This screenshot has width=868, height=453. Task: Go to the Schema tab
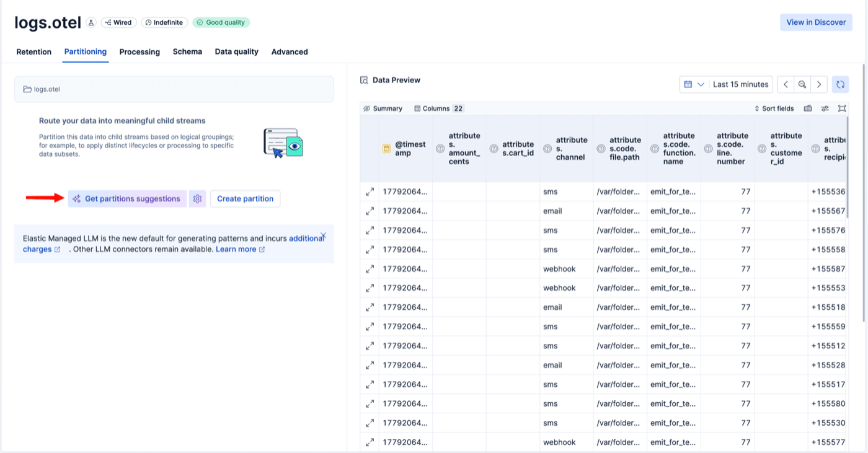pos(187,52)
